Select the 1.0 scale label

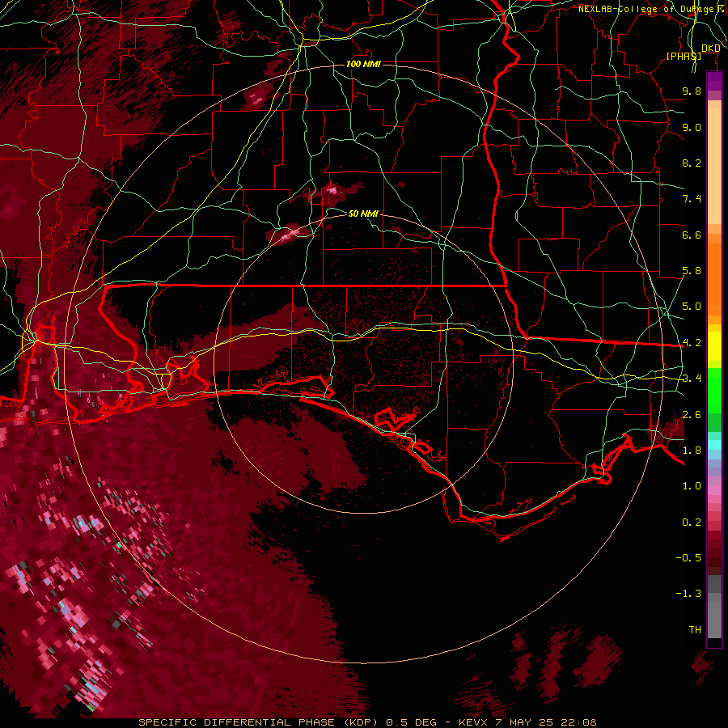click(x=692, y=486)
